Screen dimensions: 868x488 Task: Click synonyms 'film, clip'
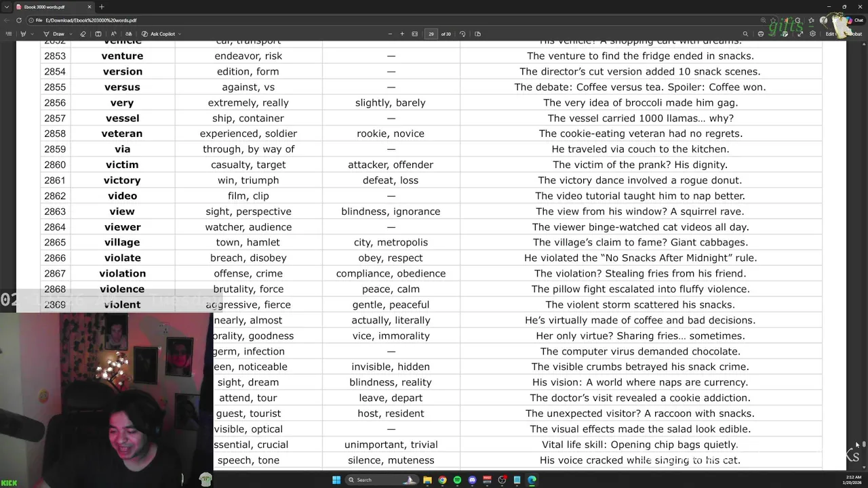248,196
